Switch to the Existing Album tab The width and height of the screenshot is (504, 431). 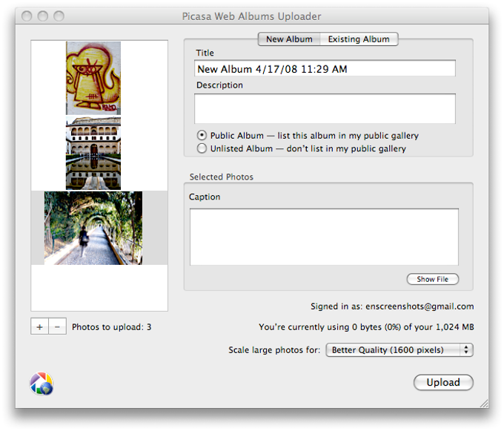coord(359,39)
